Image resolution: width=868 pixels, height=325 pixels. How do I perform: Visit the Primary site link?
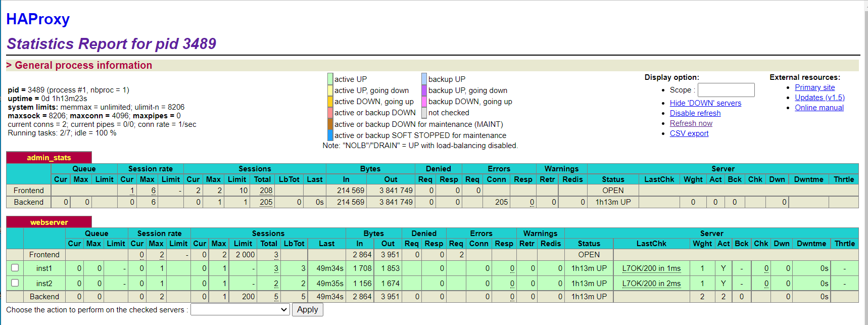coord(815,87)
